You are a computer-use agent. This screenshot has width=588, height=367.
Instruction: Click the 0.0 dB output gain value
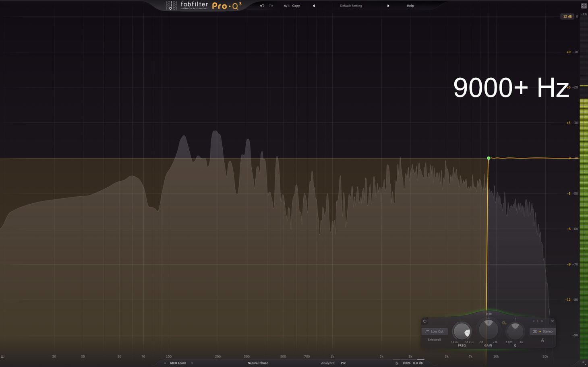418,363
